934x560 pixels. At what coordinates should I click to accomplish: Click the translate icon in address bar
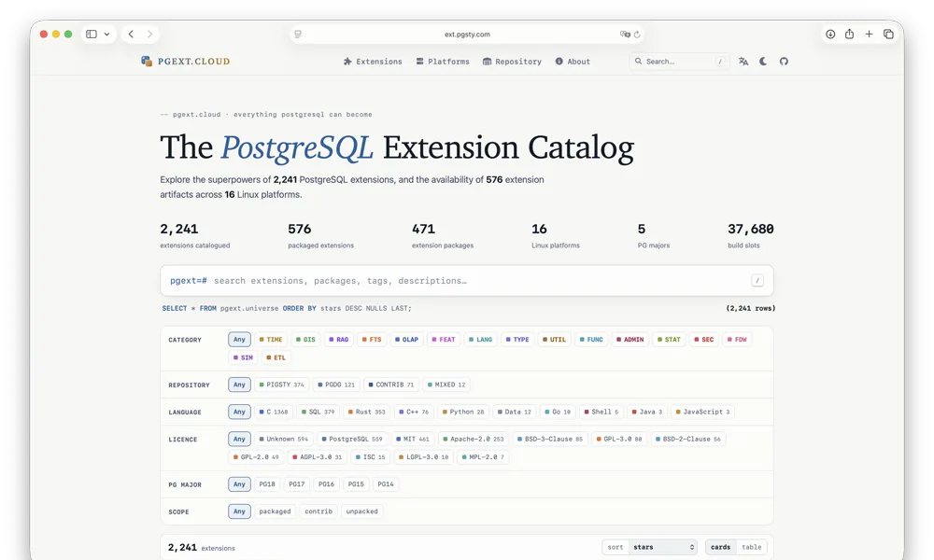coord(624,34)
